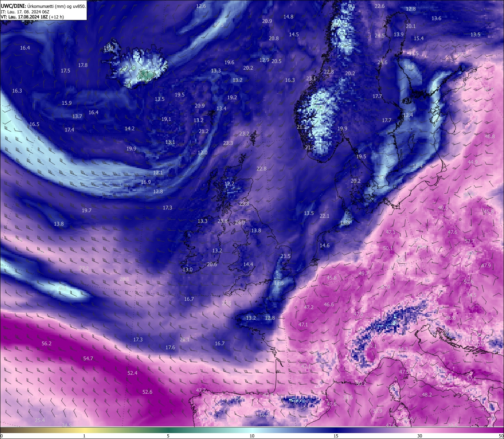This screenshot has height=439, width=504.
Task: Click the value 52.6 on the map
Action: pyautogui.click(x=147, y=392)
